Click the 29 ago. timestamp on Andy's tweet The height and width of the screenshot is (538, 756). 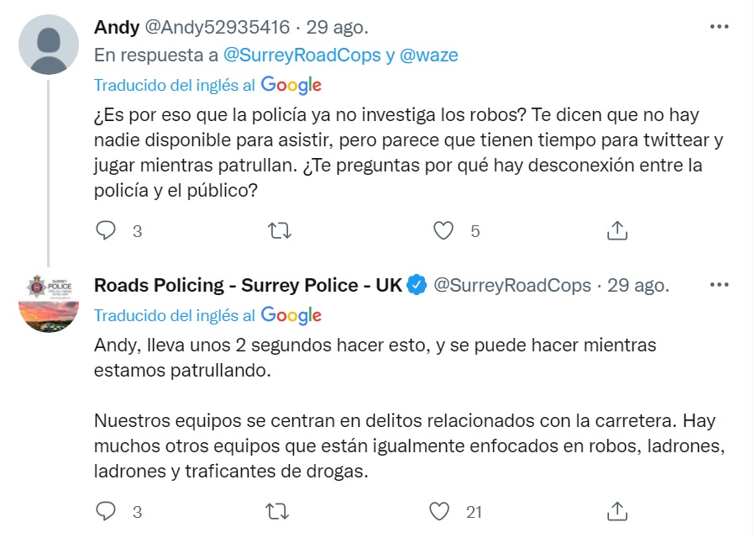(337, 27)
